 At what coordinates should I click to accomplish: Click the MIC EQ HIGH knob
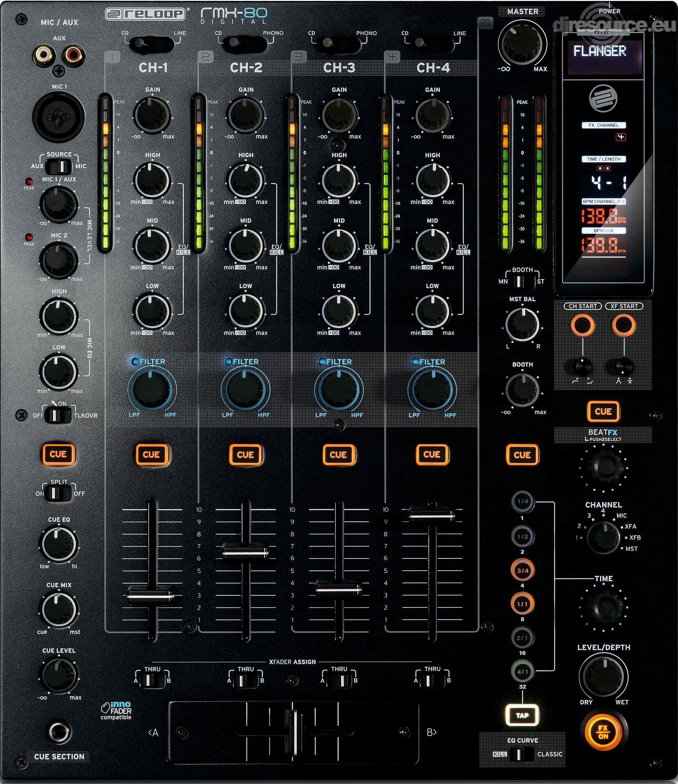59,316
